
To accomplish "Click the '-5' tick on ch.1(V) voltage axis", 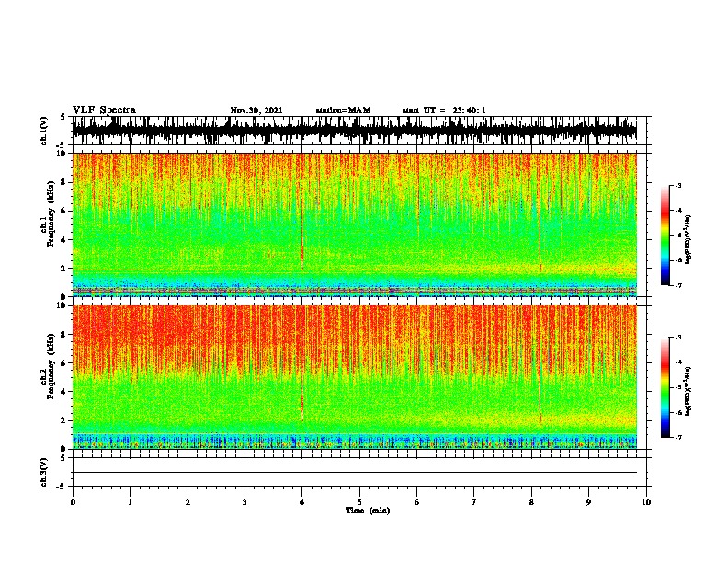I will (62, 145).
